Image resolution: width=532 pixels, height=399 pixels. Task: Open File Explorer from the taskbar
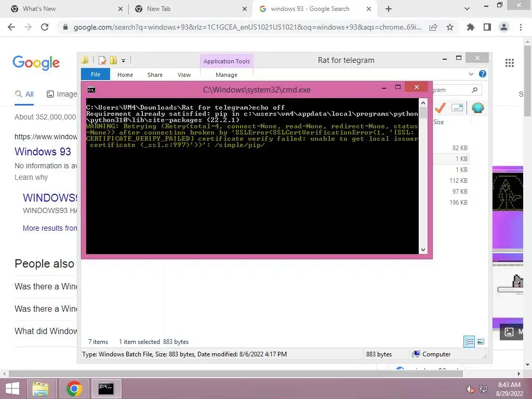click(41, 389)
